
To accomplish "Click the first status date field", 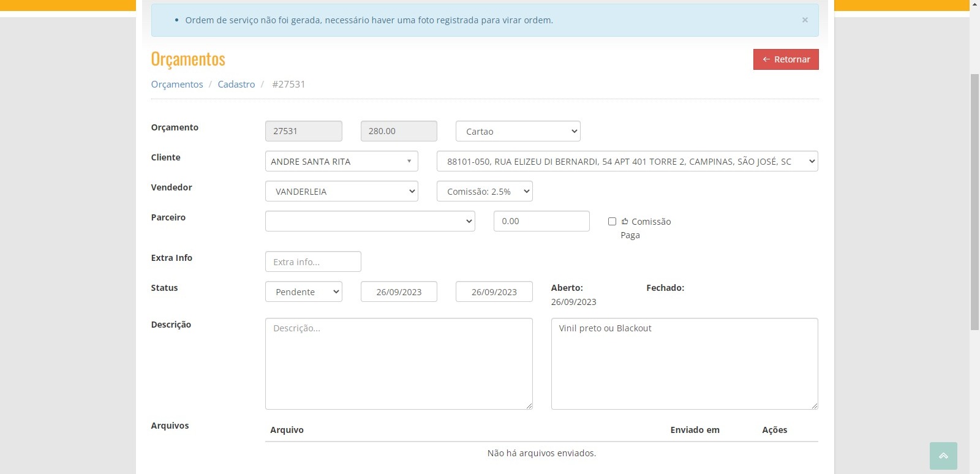I will click(x=399, y=292).
